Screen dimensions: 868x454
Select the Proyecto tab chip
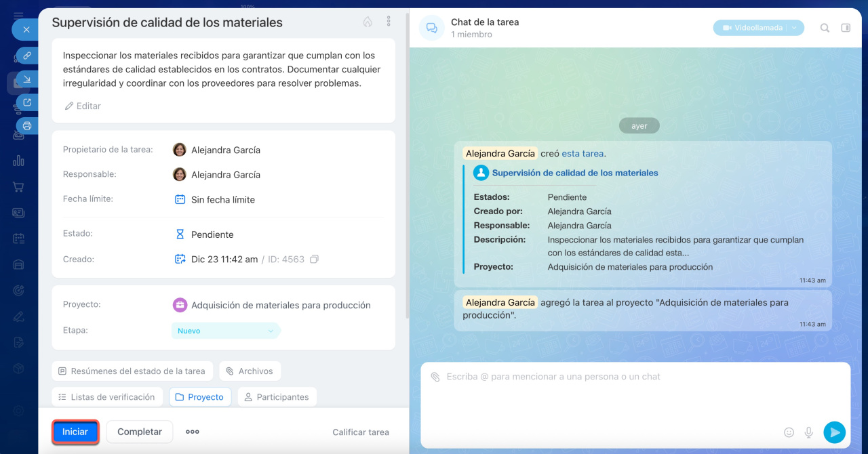click(x=200, y=397)
